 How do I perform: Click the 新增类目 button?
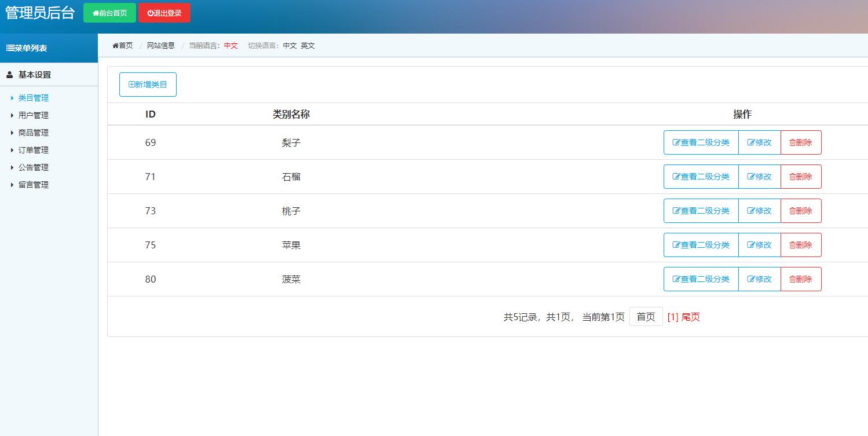(148, 85)
